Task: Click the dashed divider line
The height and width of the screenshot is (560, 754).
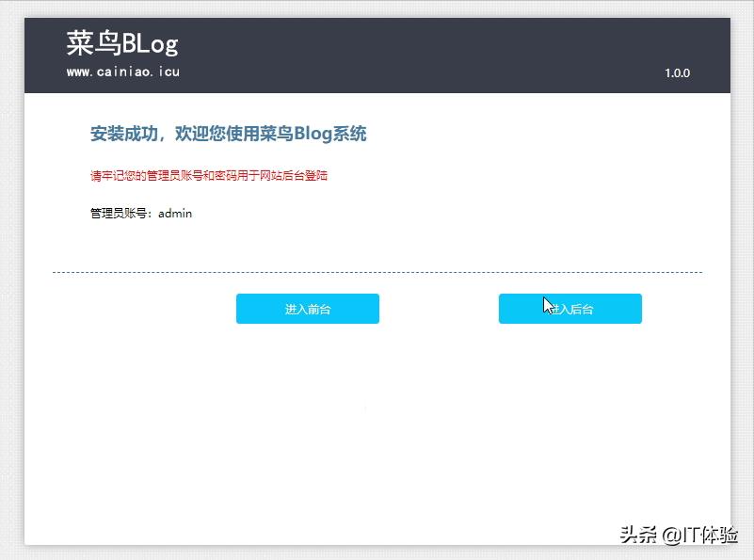Action: click(377, 271)
